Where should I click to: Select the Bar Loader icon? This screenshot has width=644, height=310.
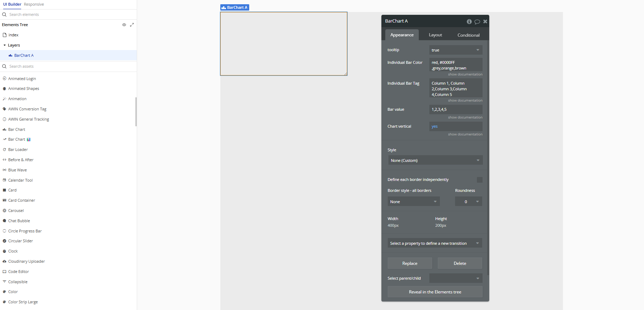click(x=5, y=150)
